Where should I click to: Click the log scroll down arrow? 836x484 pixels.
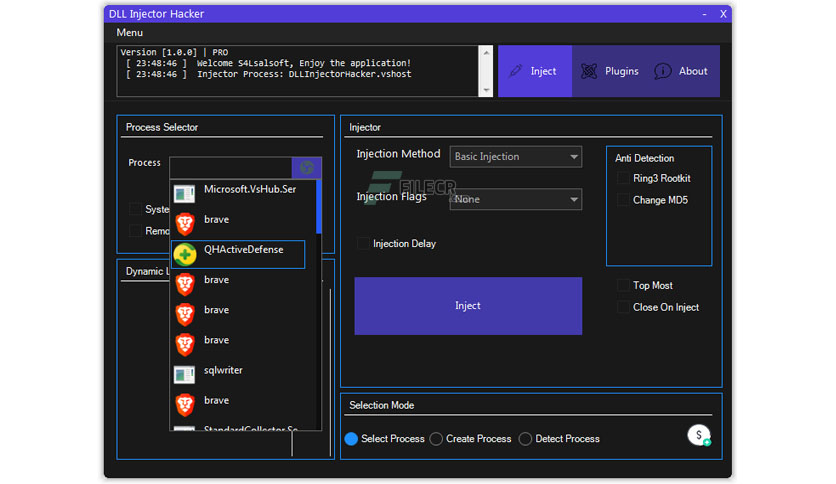(x=486, y=90)
